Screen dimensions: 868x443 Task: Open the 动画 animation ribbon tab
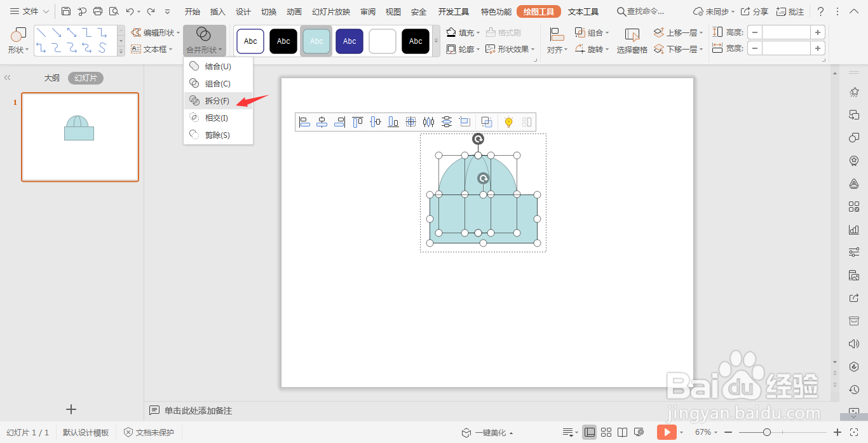coord(294,11)
